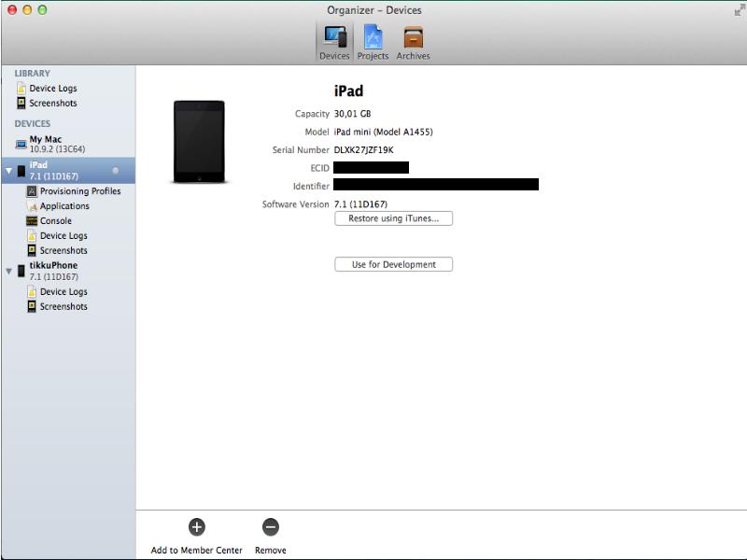The image size is (747, 560).
Task: Click the Remove minus button
Action: point(271,527)
